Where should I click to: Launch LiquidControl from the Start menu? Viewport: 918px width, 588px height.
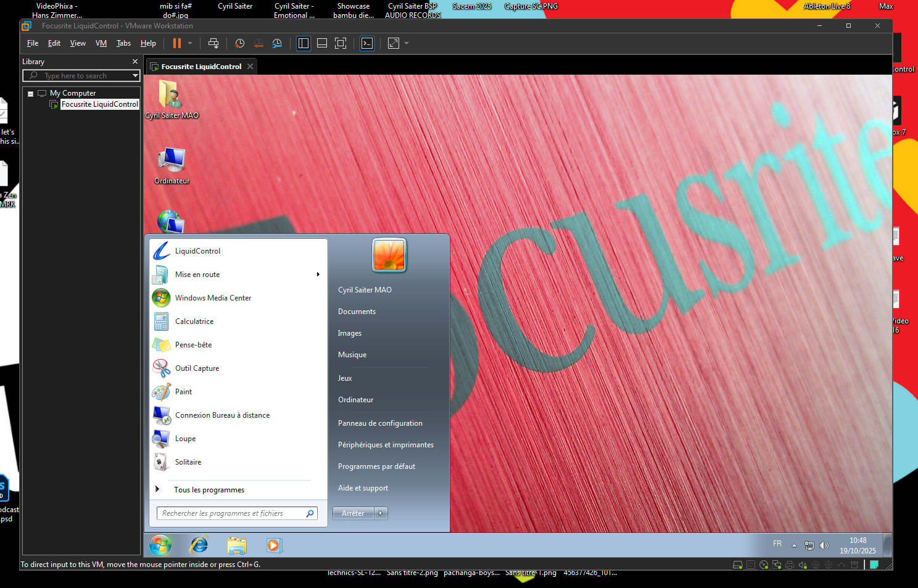pos(238,251)
